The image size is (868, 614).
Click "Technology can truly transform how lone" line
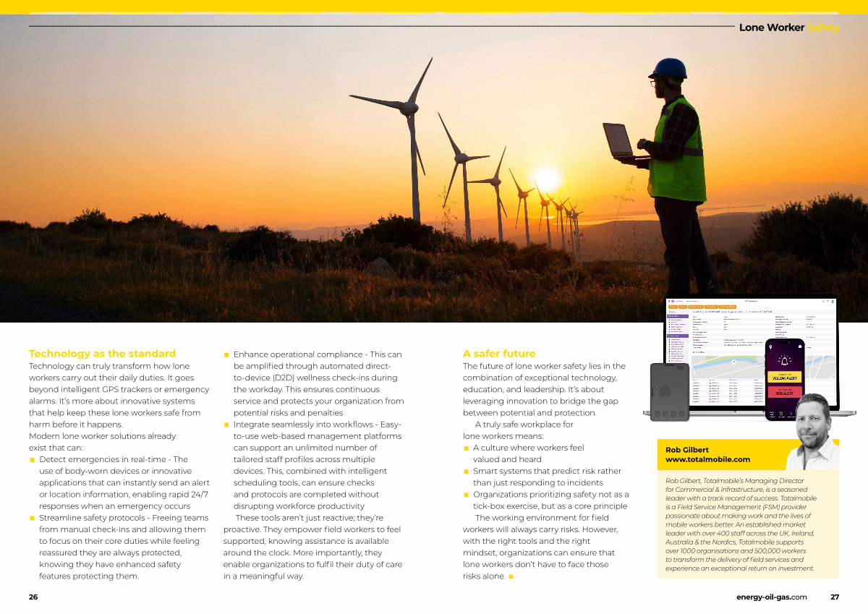click(109, 366)
